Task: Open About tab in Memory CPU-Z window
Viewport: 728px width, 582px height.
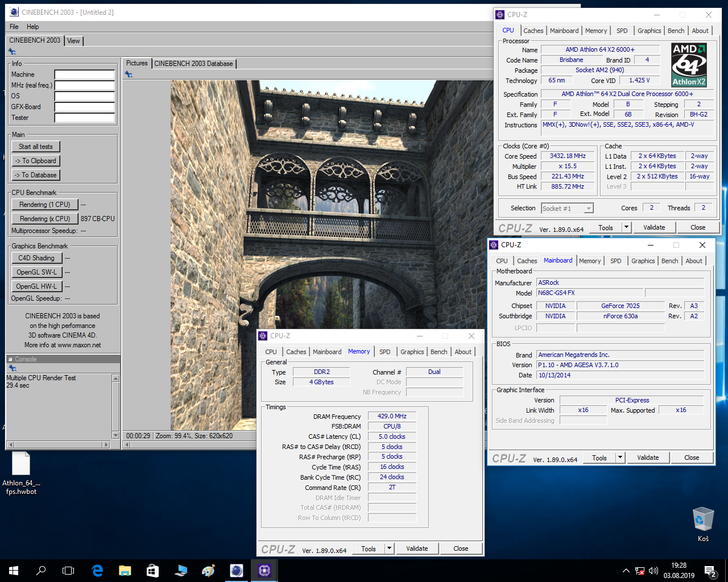Action: click(x=463, y=352)
